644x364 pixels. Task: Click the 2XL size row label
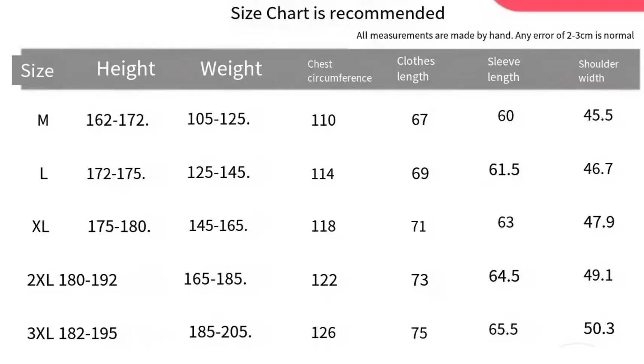40,280
